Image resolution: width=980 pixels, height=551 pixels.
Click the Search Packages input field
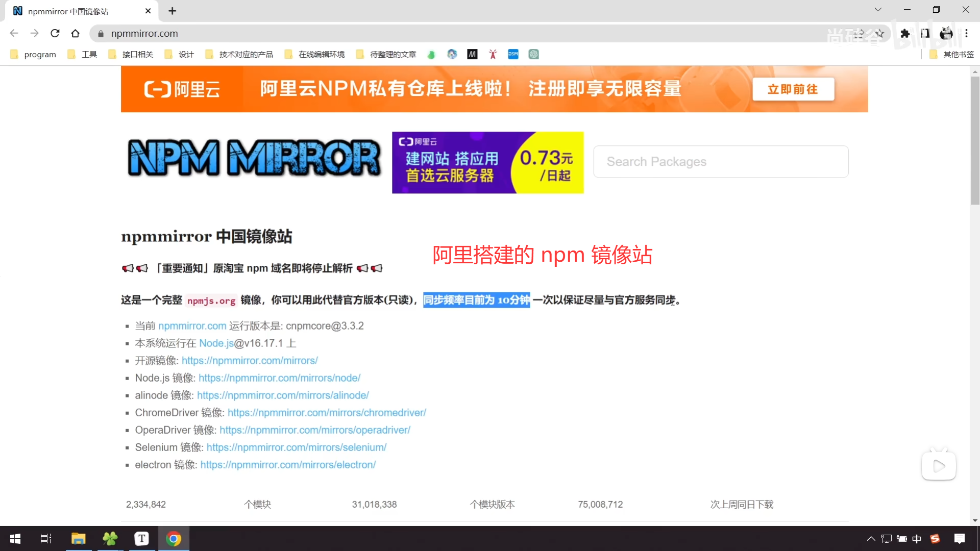point(720,162)
